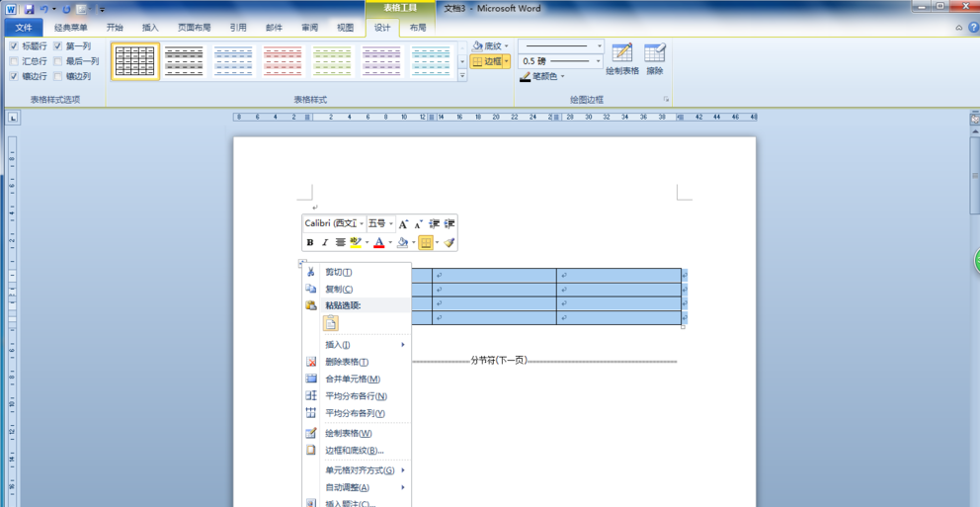Toggle Italic in the mini toolbar
The image size is (980, 507).
tap(325, 242)
